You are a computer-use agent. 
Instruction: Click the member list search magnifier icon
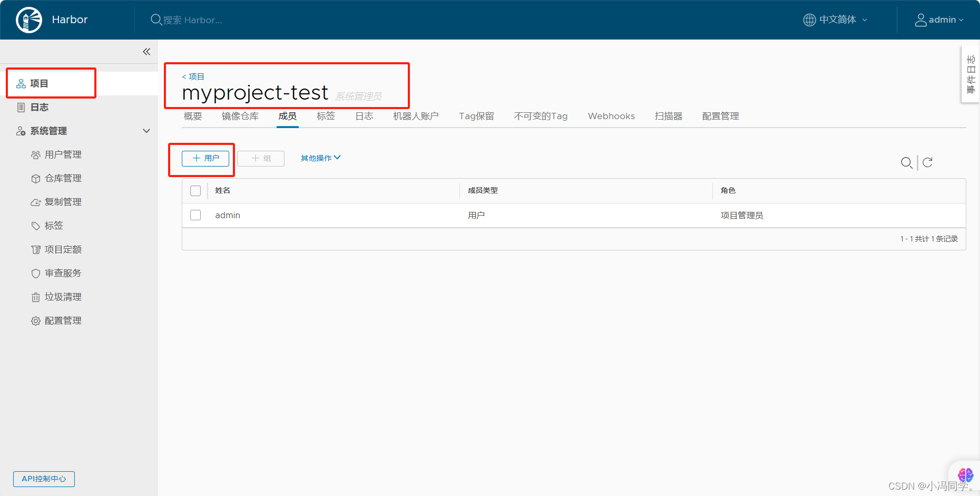pyautogui.click(x=906, y=163)
